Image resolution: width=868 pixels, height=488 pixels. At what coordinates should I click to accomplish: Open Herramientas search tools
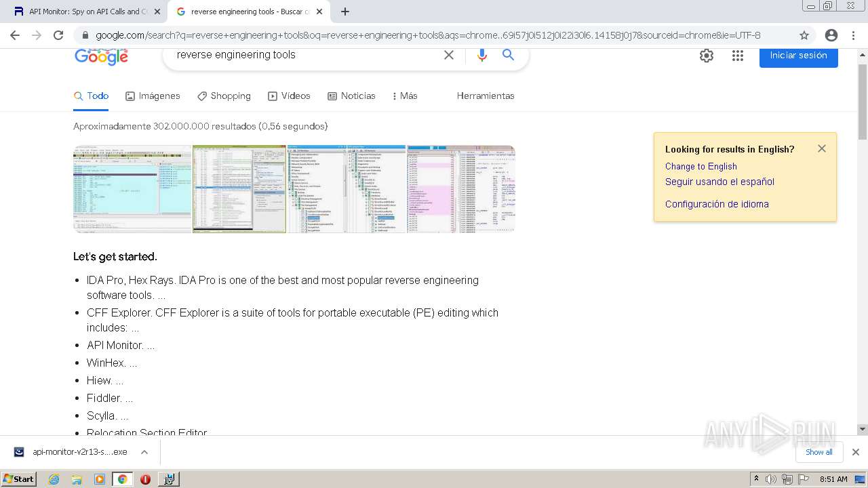click(486, 96)
